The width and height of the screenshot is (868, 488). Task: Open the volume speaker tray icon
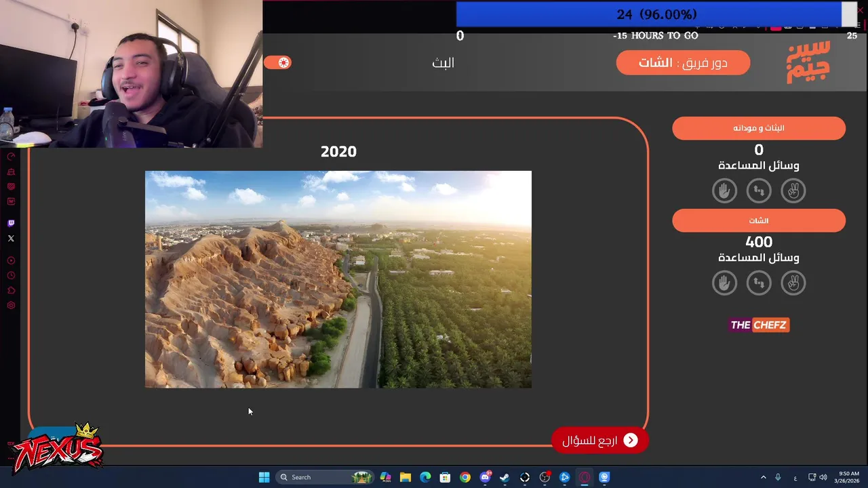click(x=823, y=477)
